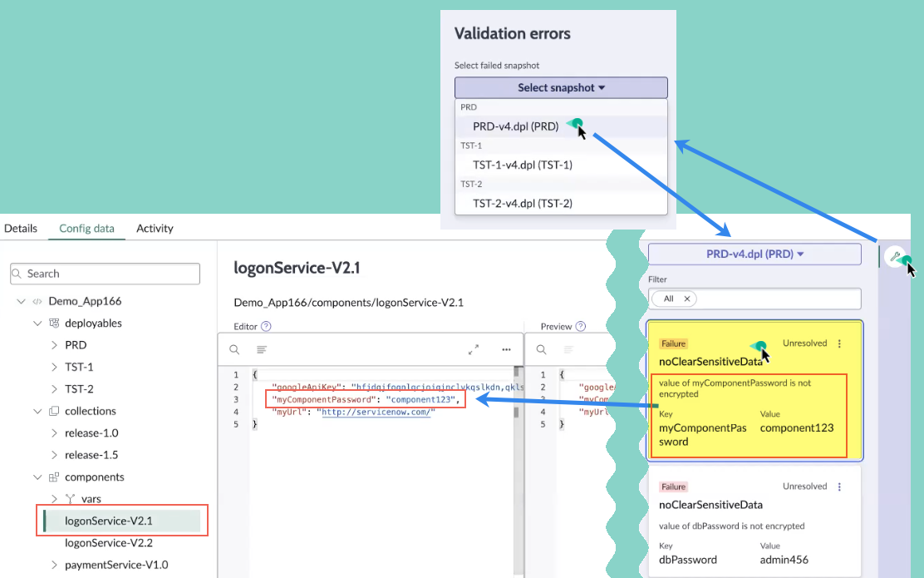The width and height of the screenshot is (924, 578).
Task: Open the http://servicenow.com/ link in editor
Action: (x=376, y=412)
